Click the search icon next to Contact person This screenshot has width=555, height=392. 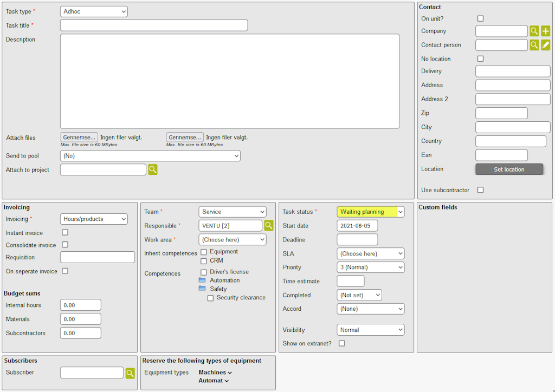click(534, 45)
